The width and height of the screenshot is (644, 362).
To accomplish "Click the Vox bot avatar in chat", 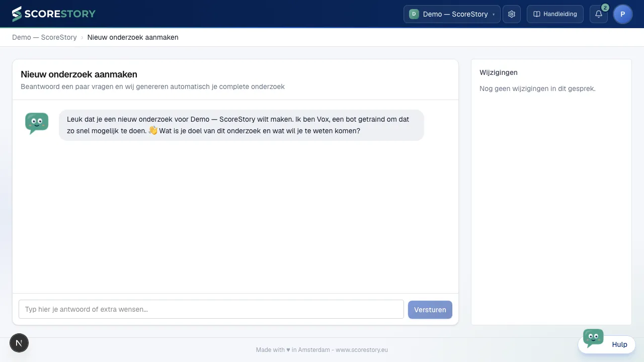I will (37, 123).
